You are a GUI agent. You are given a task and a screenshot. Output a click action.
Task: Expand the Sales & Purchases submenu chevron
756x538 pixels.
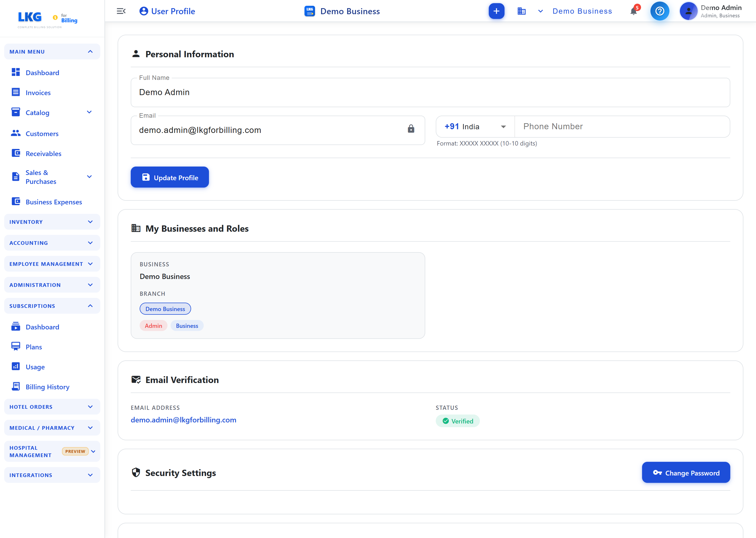point(89,177)
